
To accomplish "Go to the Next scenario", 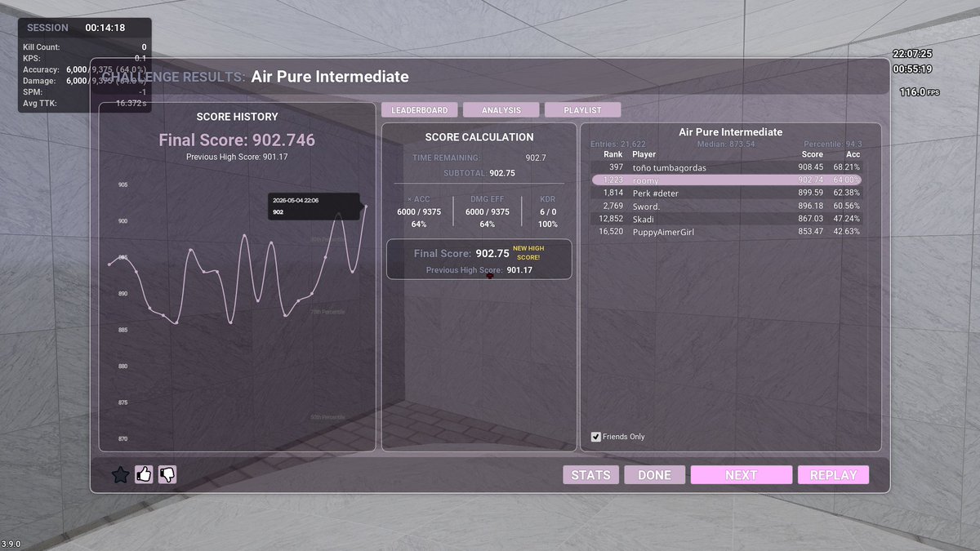I will [742, 475].
